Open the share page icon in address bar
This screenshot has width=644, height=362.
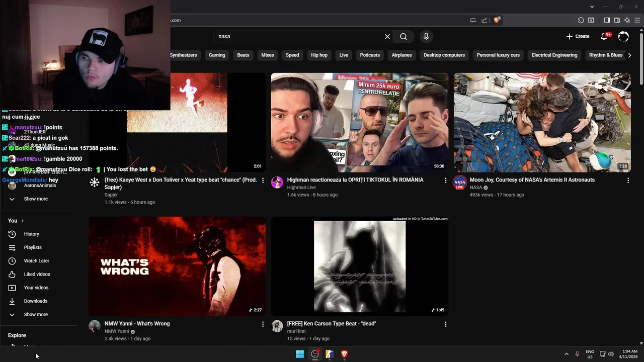[484, 20]
